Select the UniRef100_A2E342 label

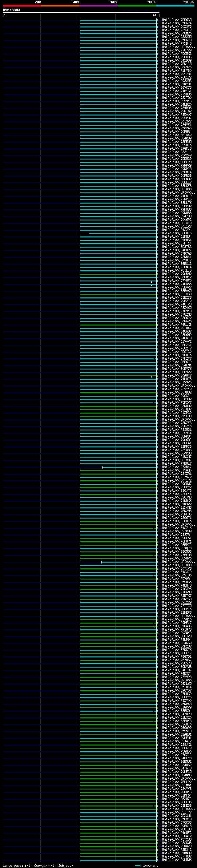pos(177,850)
